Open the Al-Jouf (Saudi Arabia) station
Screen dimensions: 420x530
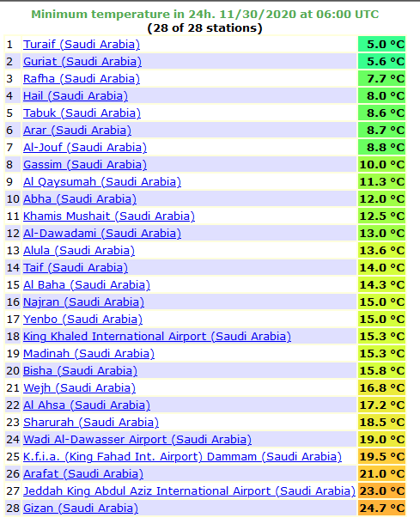pyautogui.click(x=85, y=148)
